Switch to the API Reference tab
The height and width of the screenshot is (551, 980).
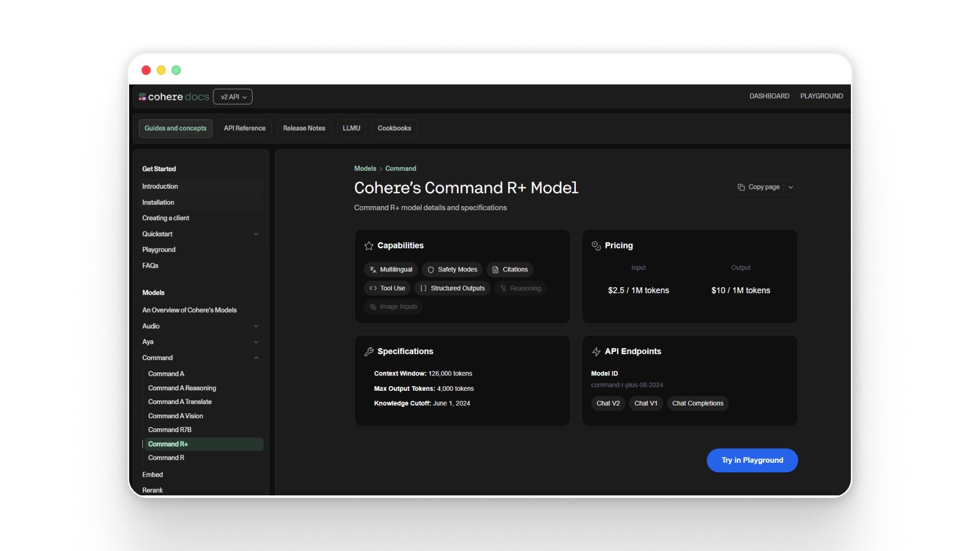244,128
